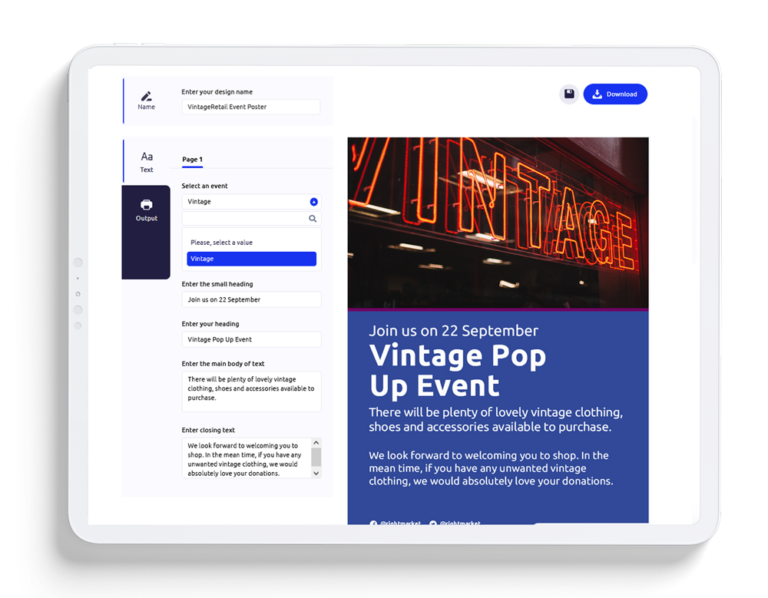Click into the main body text area
The image size is (768, 598).
pos(251,391)
